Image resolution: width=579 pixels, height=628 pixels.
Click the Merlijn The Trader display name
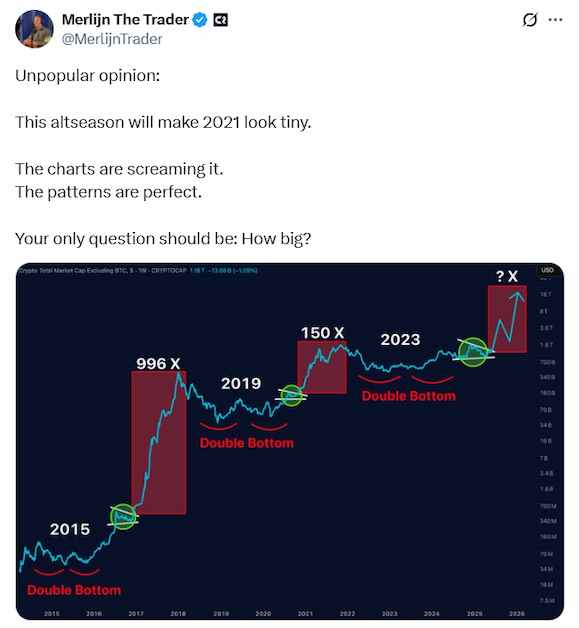[125, 19]
